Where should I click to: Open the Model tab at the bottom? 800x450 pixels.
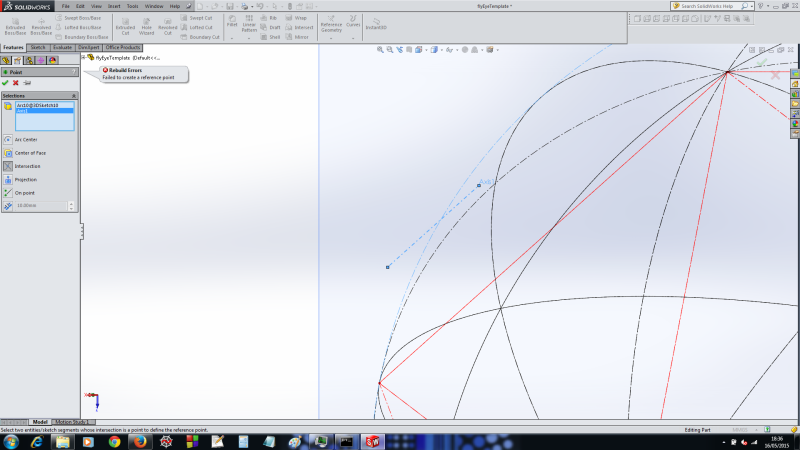tap(40, 422)
